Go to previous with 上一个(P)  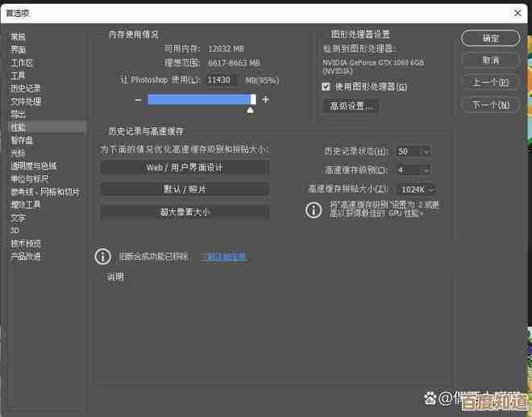pyautogui.click(x=490, y=82)
